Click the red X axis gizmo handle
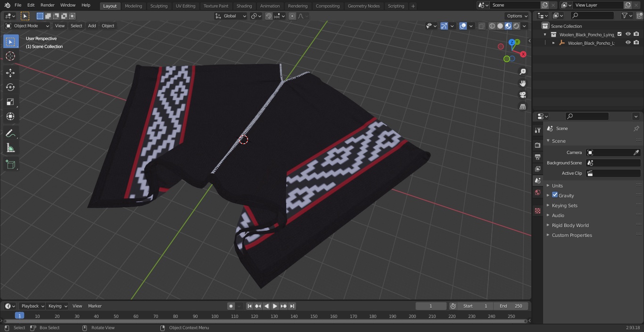The image size is (644, 332). (523, 54)
